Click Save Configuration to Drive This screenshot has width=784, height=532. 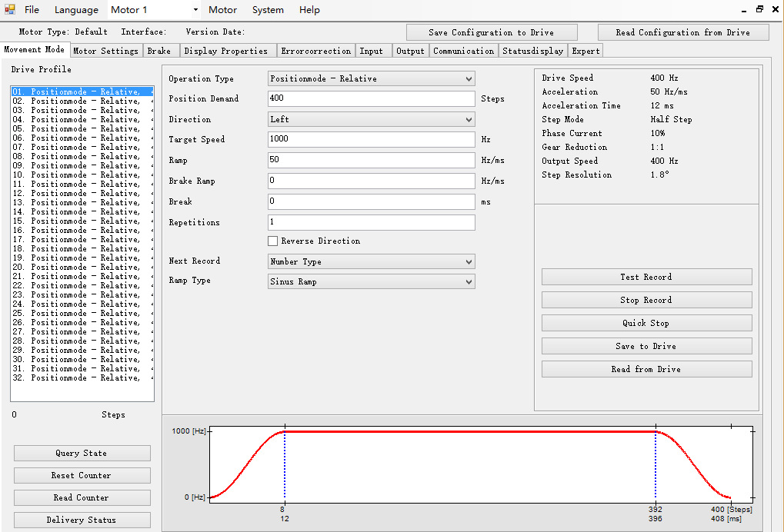click(x=491, y=32)
